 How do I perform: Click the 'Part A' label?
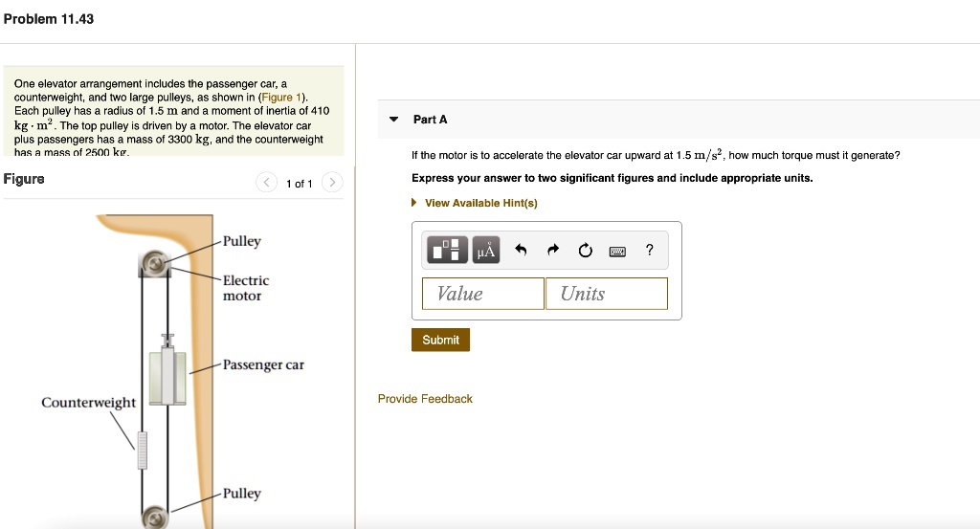[430, 120]
